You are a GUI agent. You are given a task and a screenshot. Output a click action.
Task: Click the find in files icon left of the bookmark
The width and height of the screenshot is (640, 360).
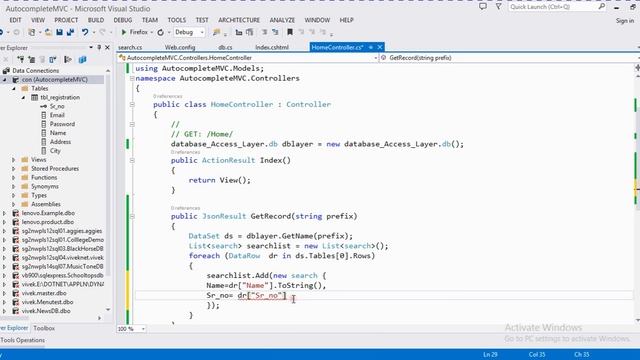coord(217,32)
